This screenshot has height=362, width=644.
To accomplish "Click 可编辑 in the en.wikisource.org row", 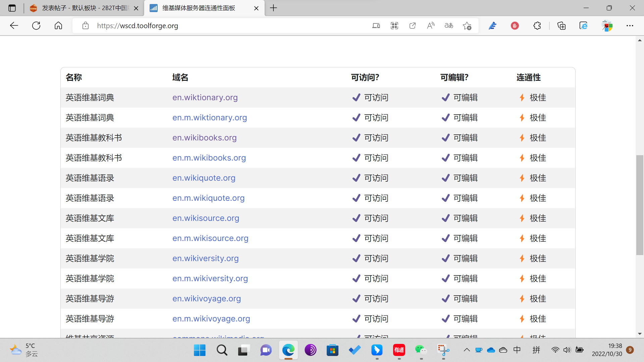I will 466,218.
